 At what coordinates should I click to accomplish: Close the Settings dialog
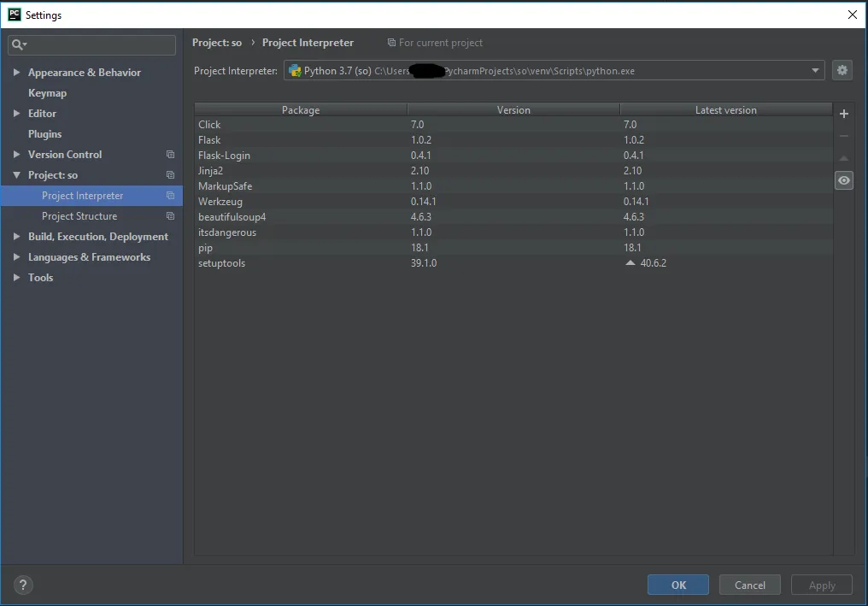[x=853, y=15]
